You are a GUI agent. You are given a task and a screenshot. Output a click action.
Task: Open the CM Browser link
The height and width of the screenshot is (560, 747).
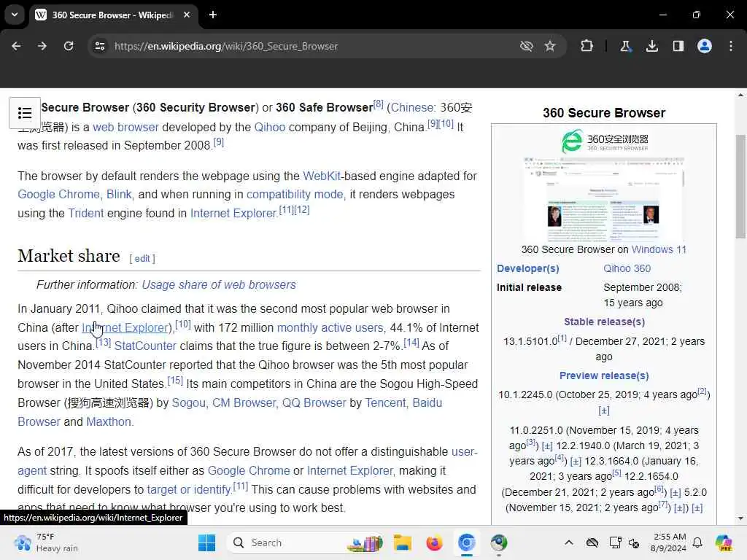244,402
